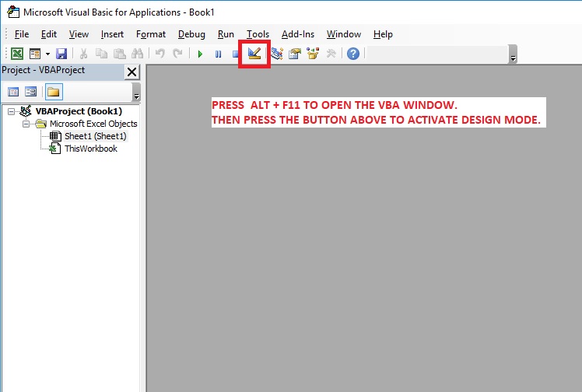Viewport: 582px width, 392px height.
Task: Open the Run menu
Action: (x=226, y=34)
